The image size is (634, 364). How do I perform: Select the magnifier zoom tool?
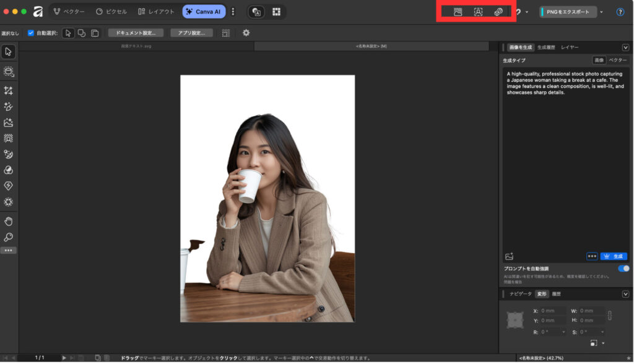[9, 237]
